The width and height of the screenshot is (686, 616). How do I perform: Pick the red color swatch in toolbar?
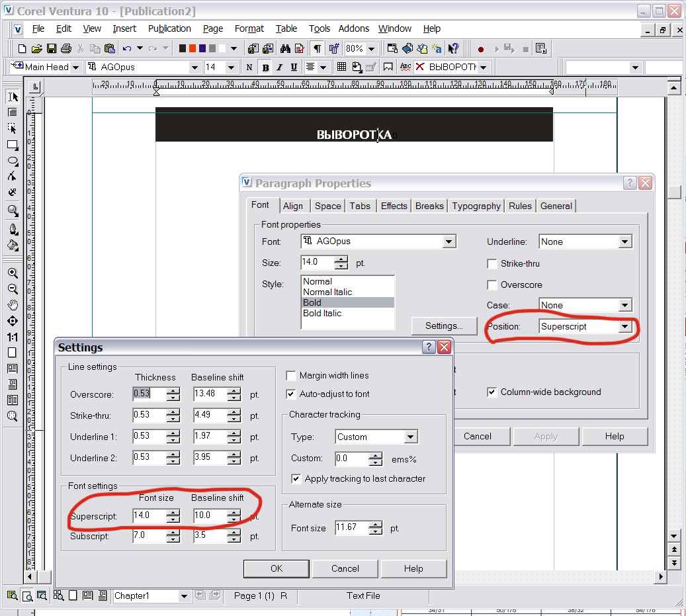193,48
